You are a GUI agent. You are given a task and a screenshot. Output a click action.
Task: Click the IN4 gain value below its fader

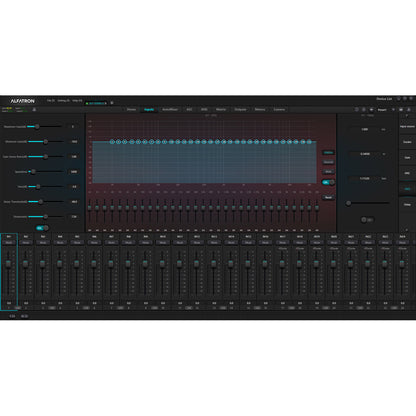tap(60, 303)
